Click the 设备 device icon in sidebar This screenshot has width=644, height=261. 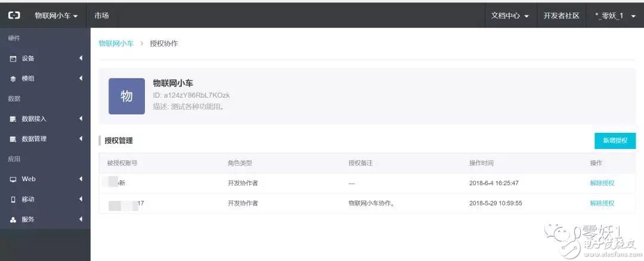click(x=13, y=58)
